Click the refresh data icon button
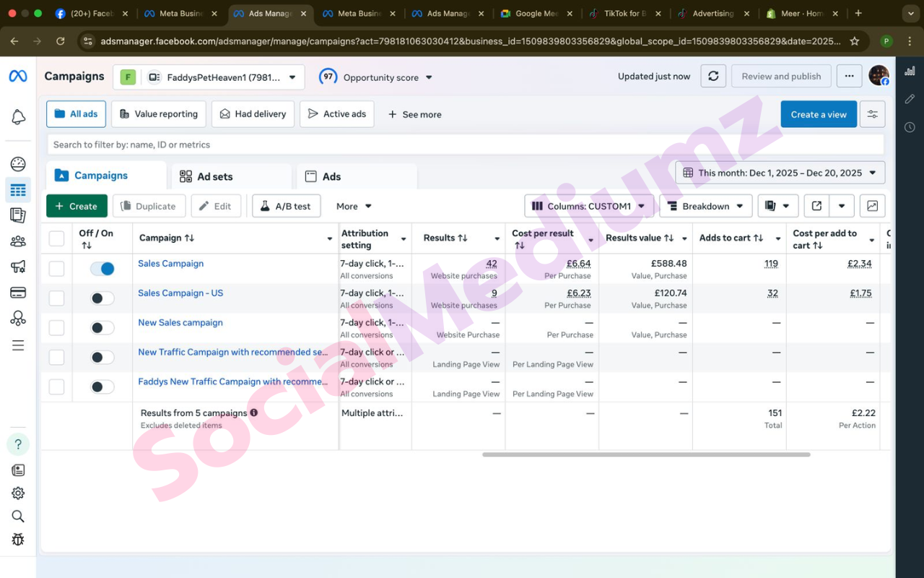This screenshot has width=924, height=578. (x=713, y=76)
